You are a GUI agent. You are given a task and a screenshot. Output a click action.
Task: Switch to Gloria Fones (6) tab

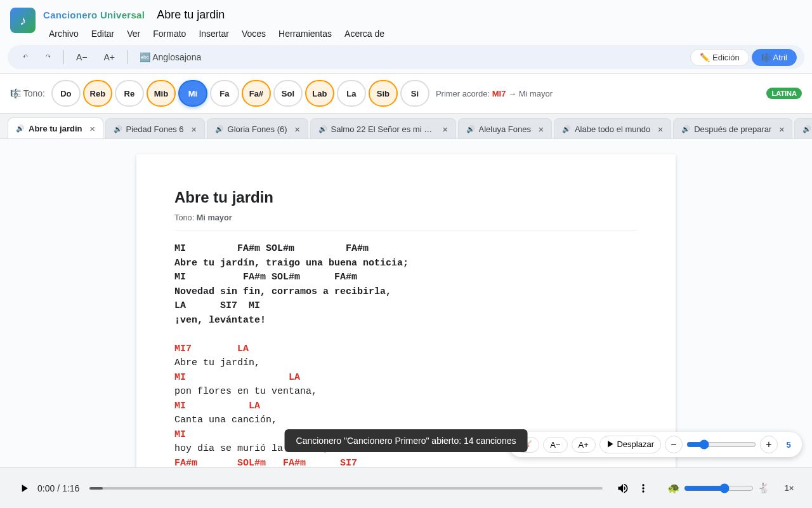257,129
